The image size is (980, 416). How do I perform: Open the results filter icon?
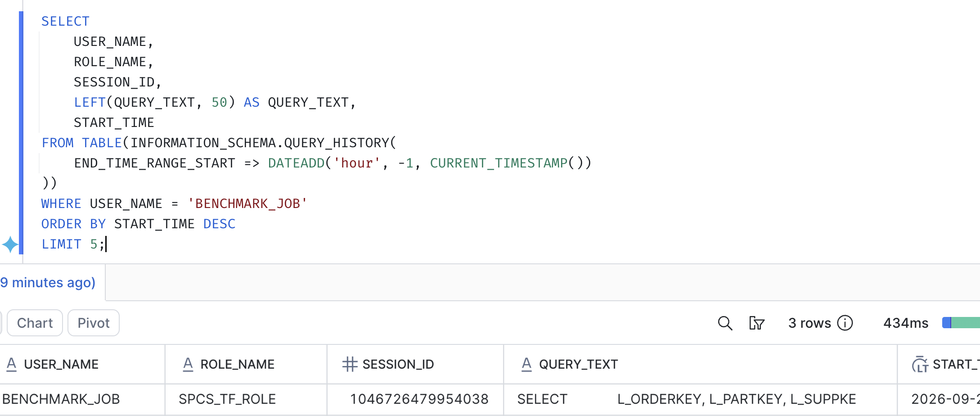[x=757, y=323]
